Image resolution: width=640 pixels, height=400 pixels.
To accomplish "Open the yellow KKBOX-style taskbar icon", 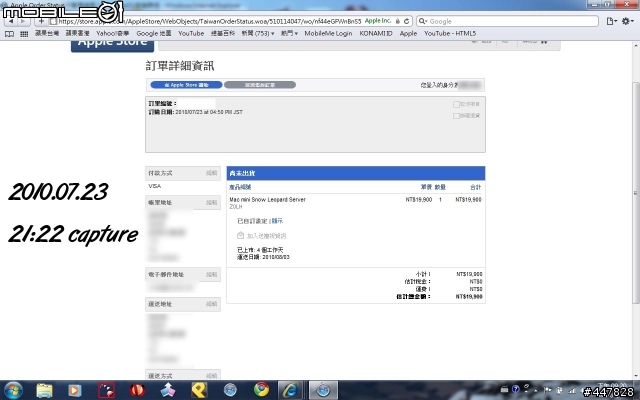I will 199,390.
